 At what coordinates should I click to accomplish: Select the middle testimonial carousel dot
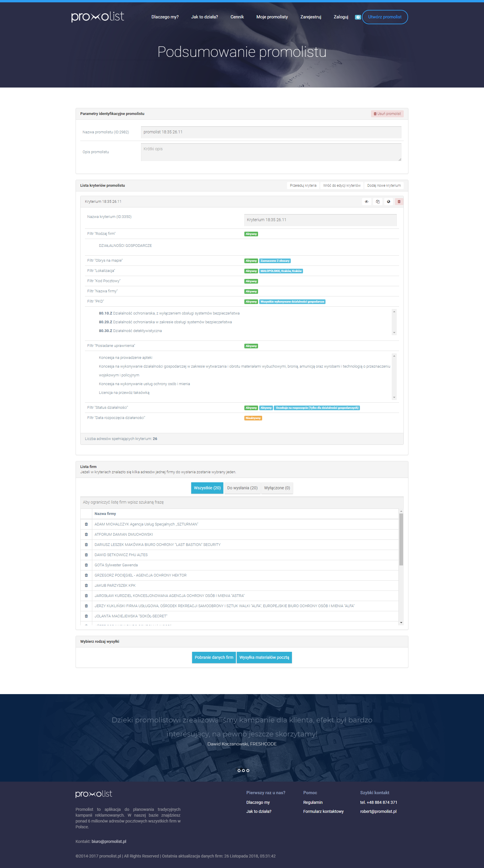243,770
